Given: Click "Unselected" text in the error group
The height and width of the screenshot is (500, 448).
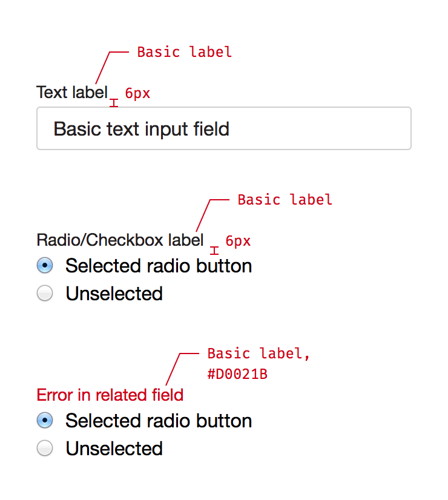Looking at the screenshot, I should click(114, 449).
